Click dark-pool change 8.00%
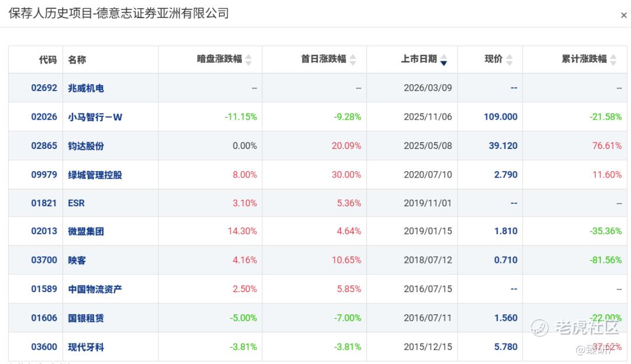 click(x=245, y=175)
